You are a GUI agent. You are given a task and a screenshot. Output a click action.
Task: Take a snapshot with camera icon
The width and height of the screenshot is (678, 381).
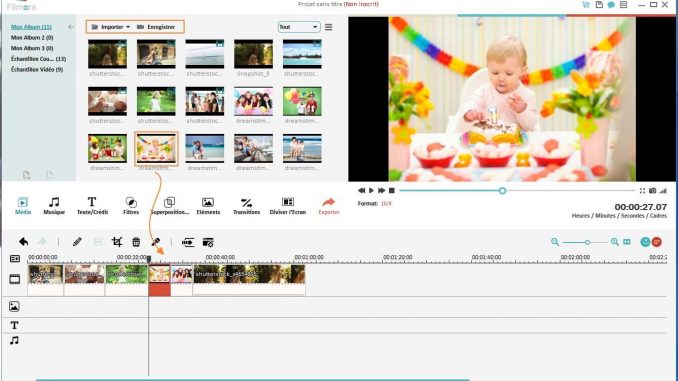[653, 190]
